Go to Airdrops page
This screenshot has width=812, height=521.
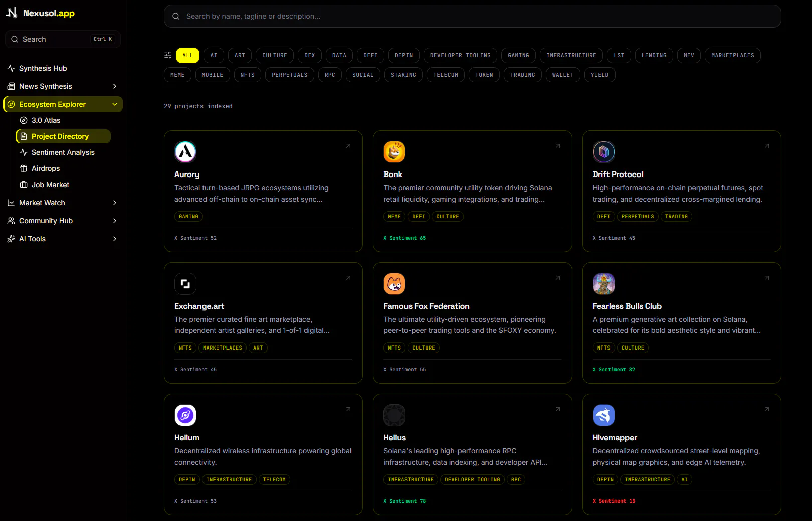pos(63,168)
